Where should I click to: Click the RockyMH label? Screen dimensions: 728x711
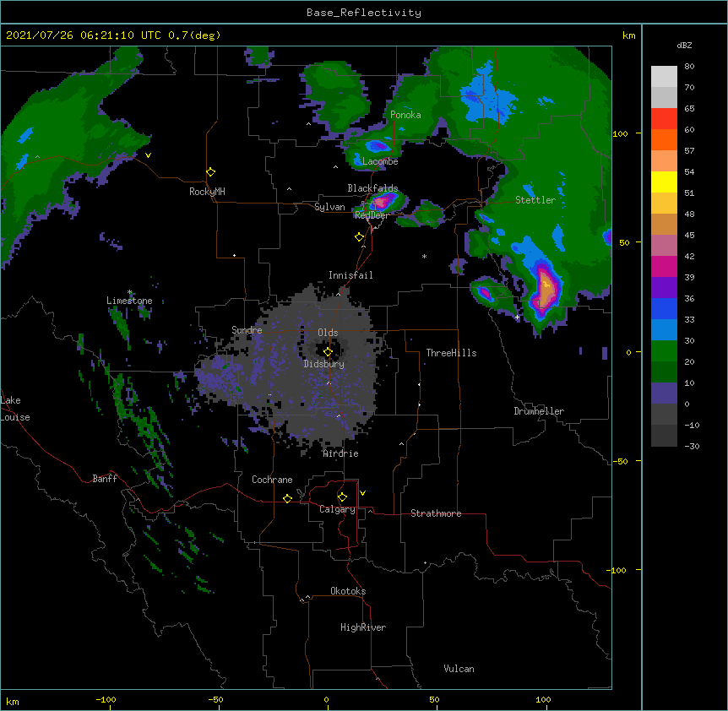tap(207, 192)
